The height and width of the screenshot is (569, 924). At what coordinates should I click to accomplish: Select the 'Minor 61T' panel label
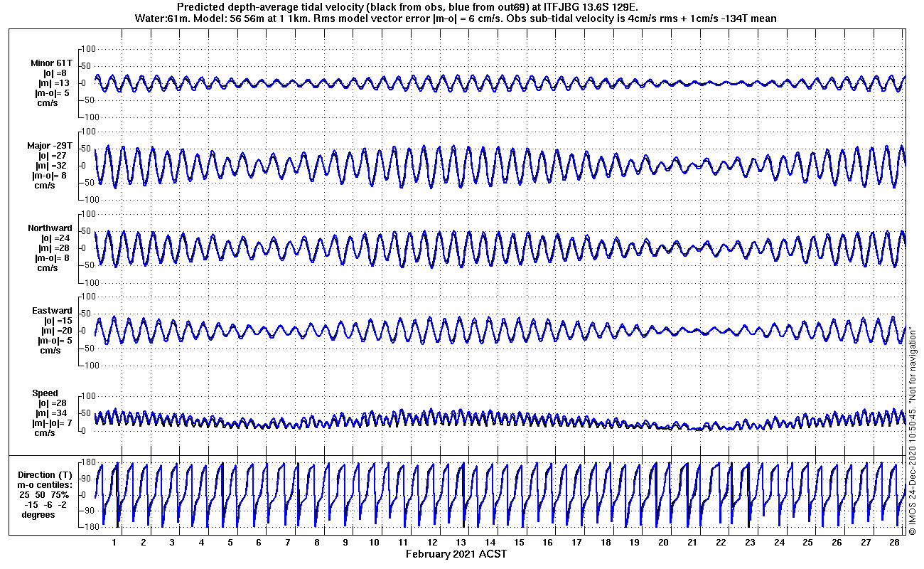pos(50,63)
